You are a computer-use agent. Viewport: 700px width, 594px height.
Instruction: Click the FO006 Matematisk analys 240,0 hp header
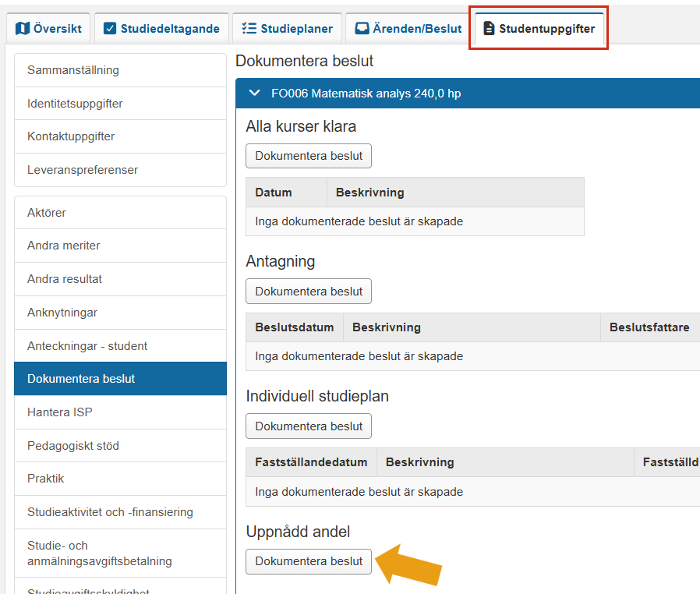pos(468,94)
